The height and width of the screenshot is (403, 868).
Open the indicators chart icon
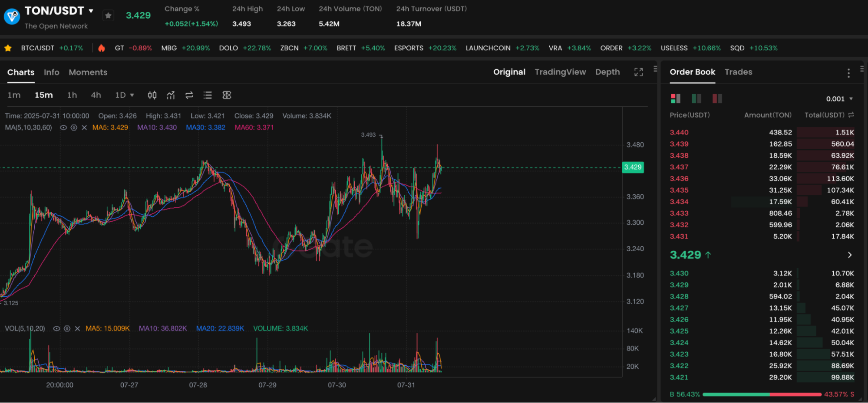[171, 95]
